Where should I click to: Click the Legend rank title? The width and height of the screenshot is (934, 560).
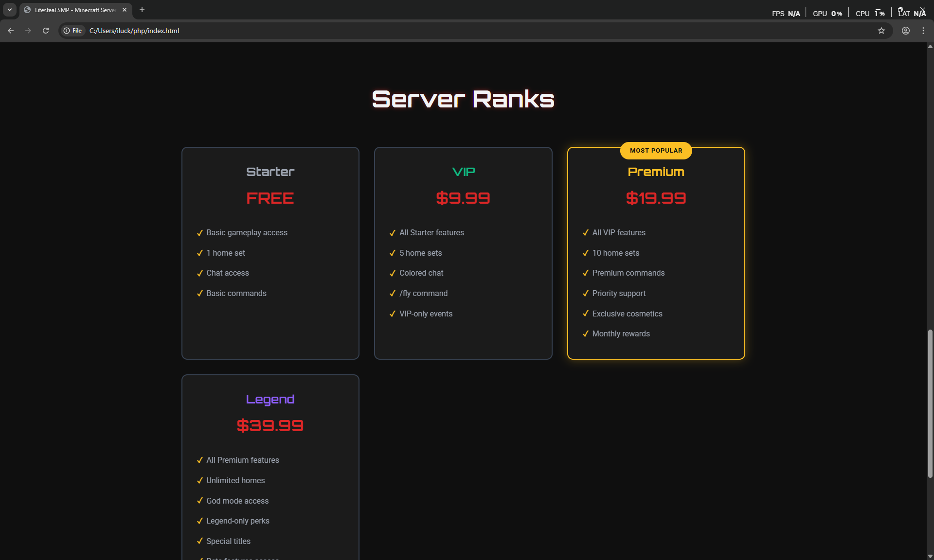(x=270, y=400)
